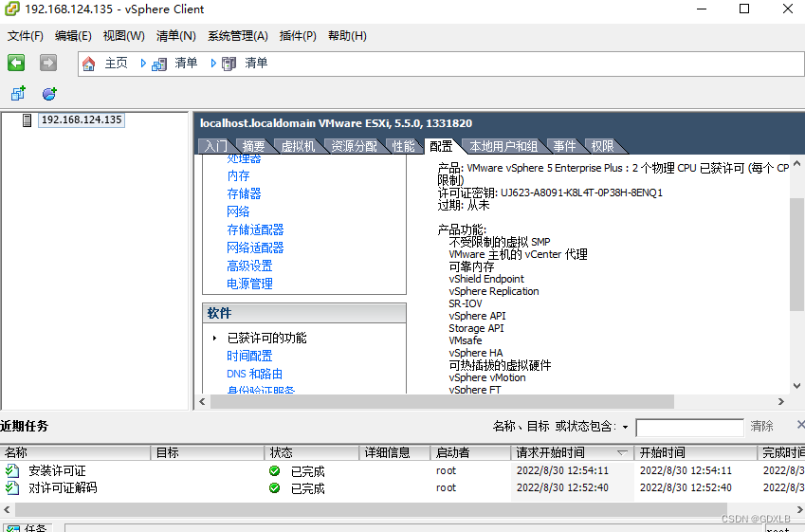Sort tasks by 目标 column header
805x532 pixels.
coord(208,452)
